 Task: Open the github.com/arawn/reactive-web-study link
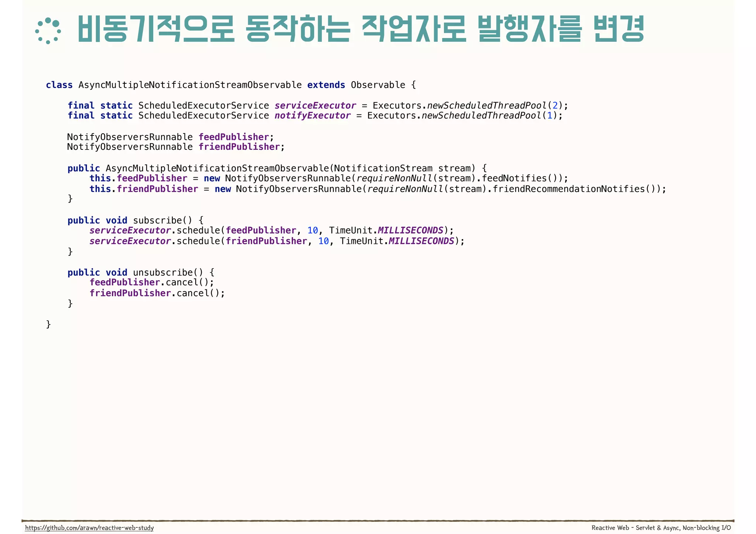pos(89,528)
